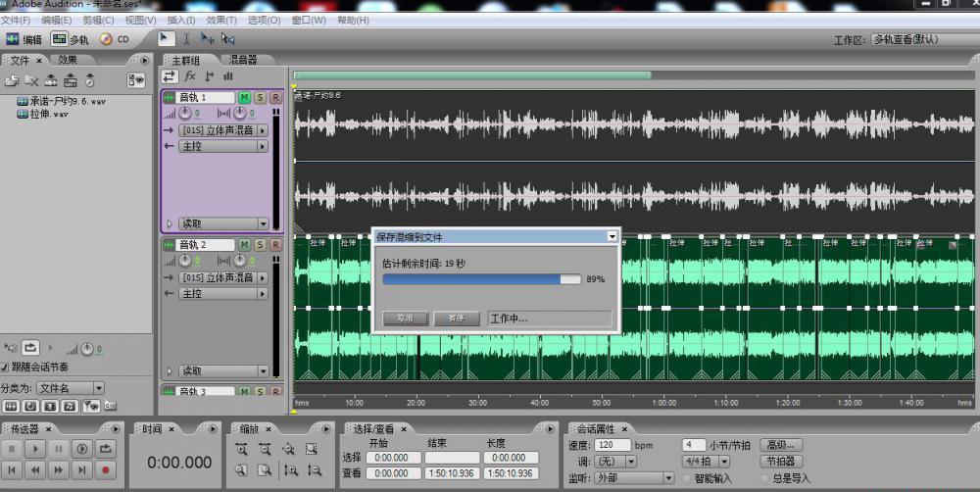The height and width of the screenshot is (492, 980).
Task: Select 智能输入 radio option
Action: 687,478
